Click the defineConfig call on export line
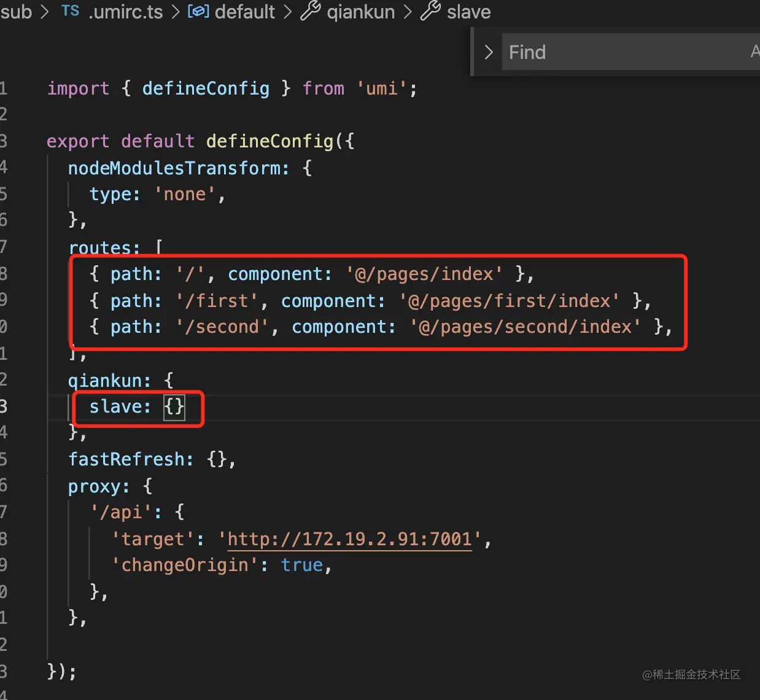 click(x=269, y=141)
